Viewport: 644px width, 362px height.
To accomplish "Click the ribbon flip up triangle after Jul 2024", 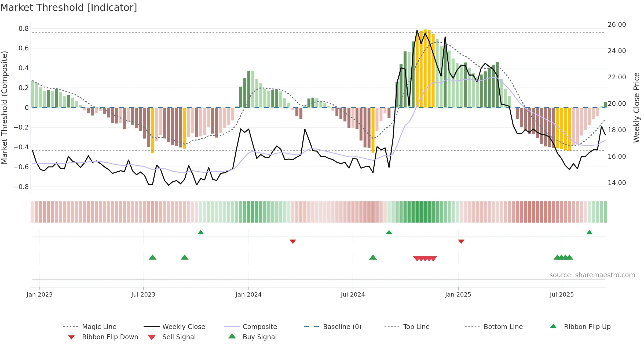I will tap(389, 232).
